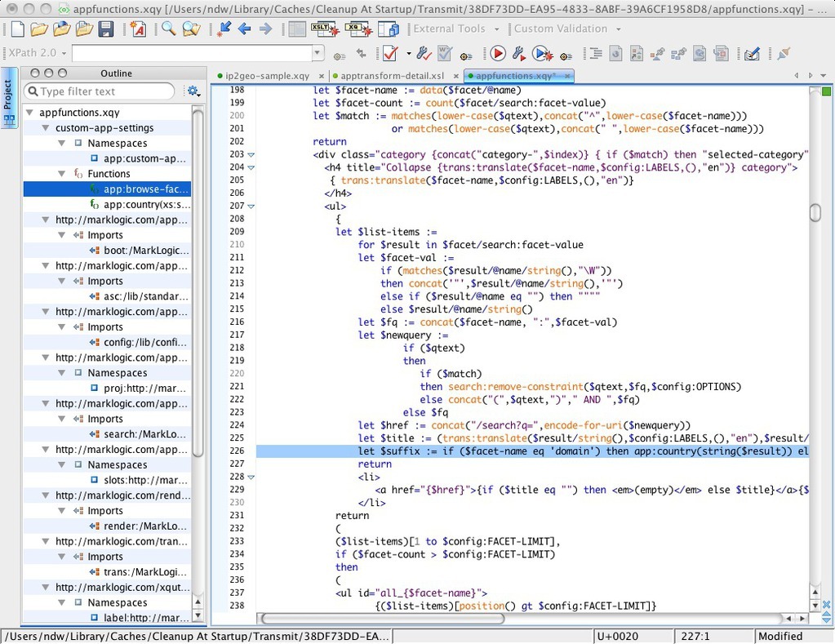Fold the code block at line 203
This screenshot has height=644, width=835.
coord(251,155)
